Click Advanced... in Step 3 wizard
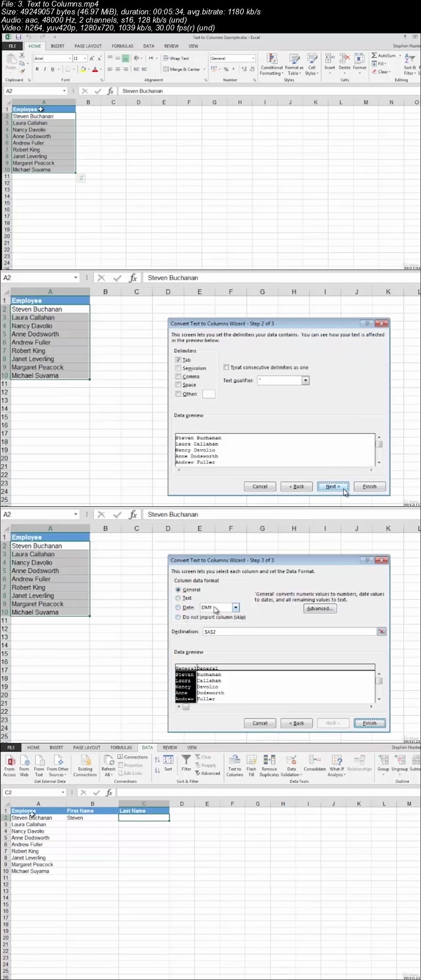Image resolution: width=421 pixels, height=980 pixels. pyautogui.click(x=320, y=609)
